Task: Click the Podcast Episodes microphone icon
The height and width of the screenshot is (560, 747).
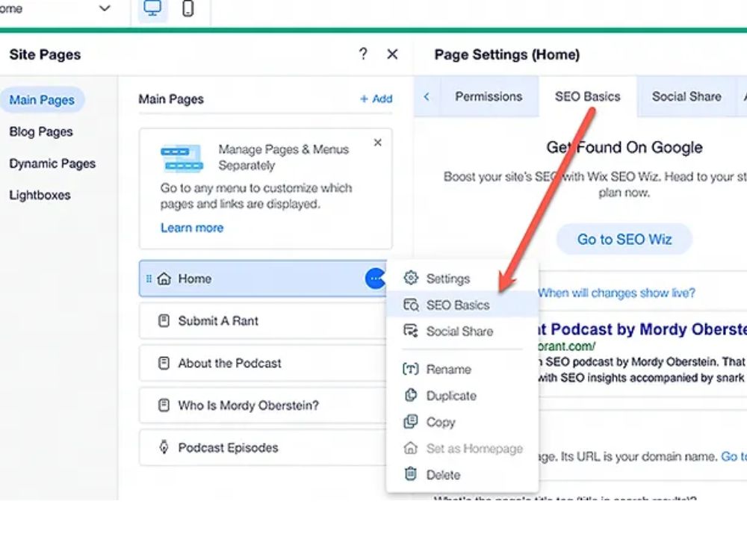Action: [x=164, y=447]
